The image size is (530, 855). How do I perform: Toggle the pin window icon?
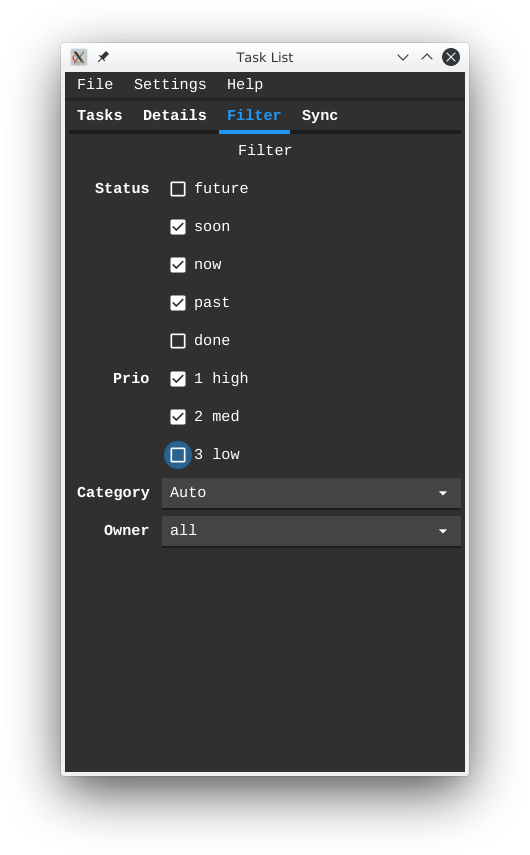pos(103,57)
